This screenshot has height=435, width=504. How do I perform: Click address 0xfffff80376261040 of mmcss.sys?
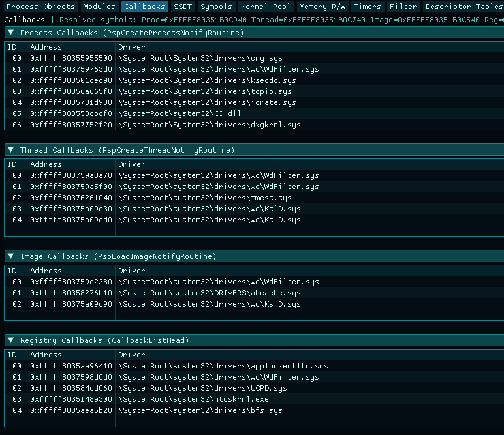click(71, 198)
